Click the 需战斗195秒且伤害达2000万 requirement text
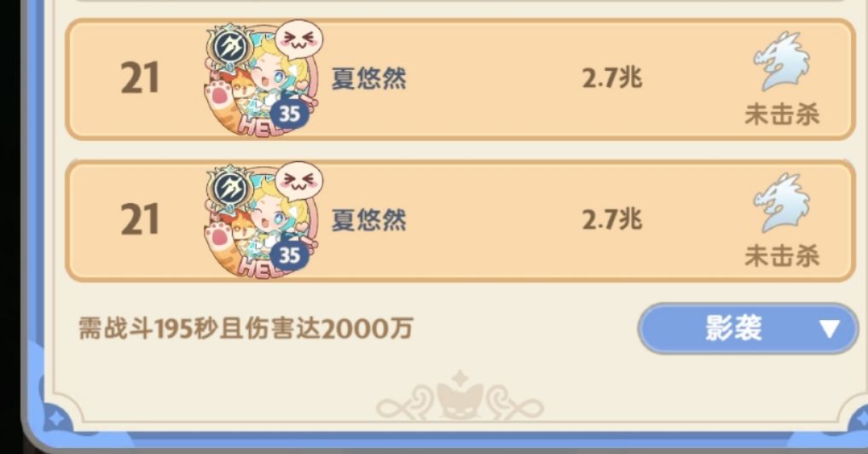Viewport: 868px width, 454px height. [246, 329]
